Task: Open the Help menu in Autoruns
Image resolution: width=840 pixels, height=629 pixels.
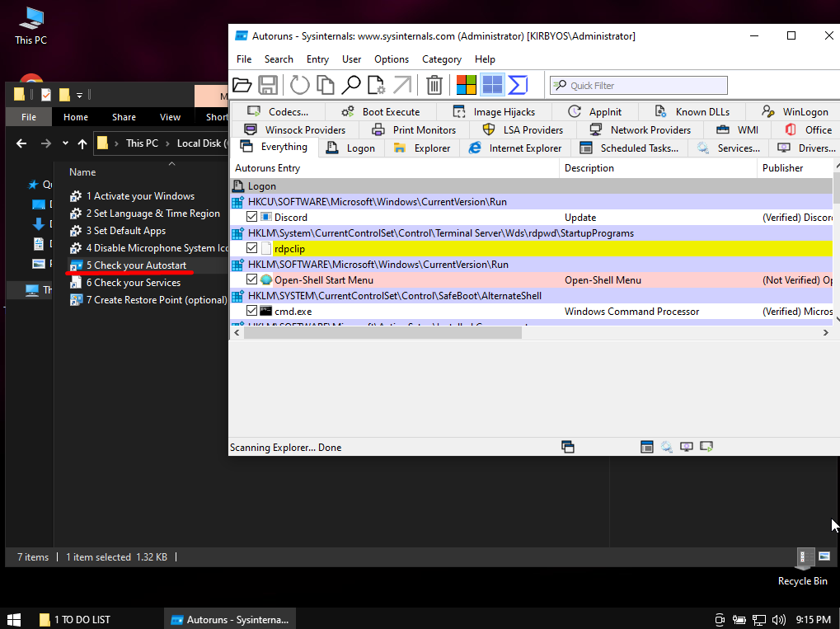Action: [485, 59]
